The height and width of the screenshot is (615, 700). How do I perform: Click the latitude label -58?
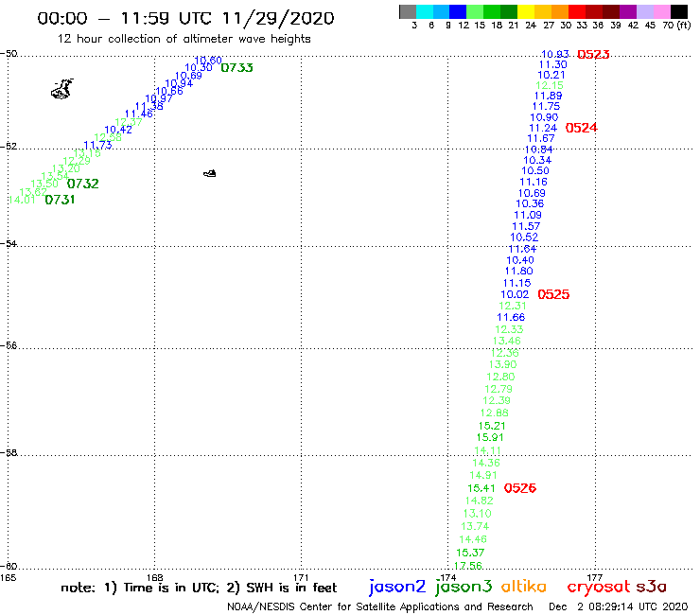click(x=9, y=453)
